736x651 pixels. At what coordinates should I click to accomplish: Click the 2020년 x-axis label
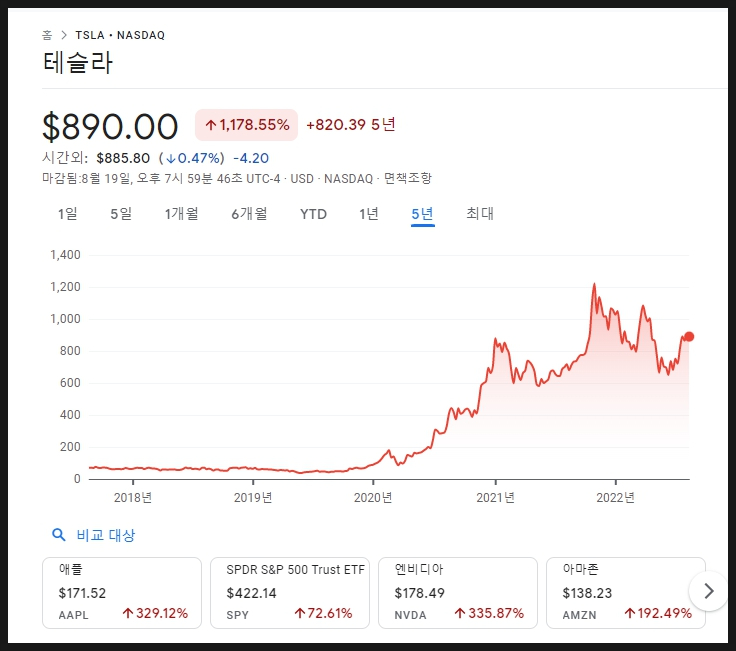[x=373, y=498]
